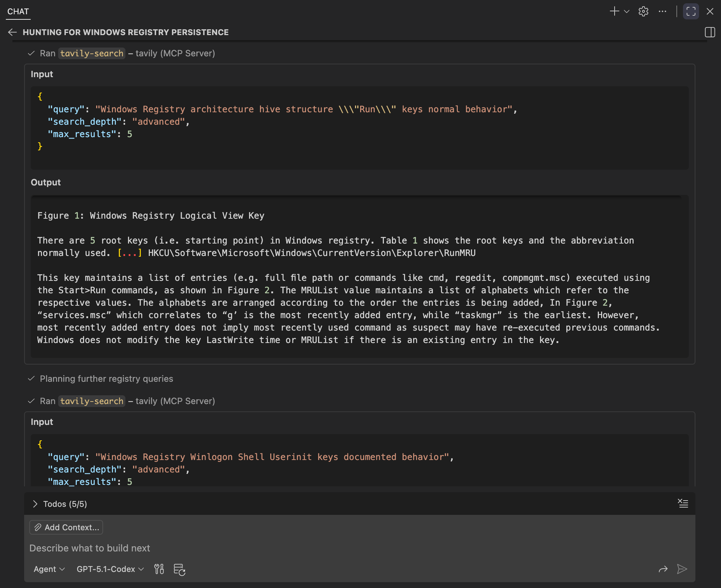The height and width of the screenshot is (588, 721).
Task: Collapse the first 'Ran tavily-search' tool call
Action: pyautogui.click(x=121, y=53)
